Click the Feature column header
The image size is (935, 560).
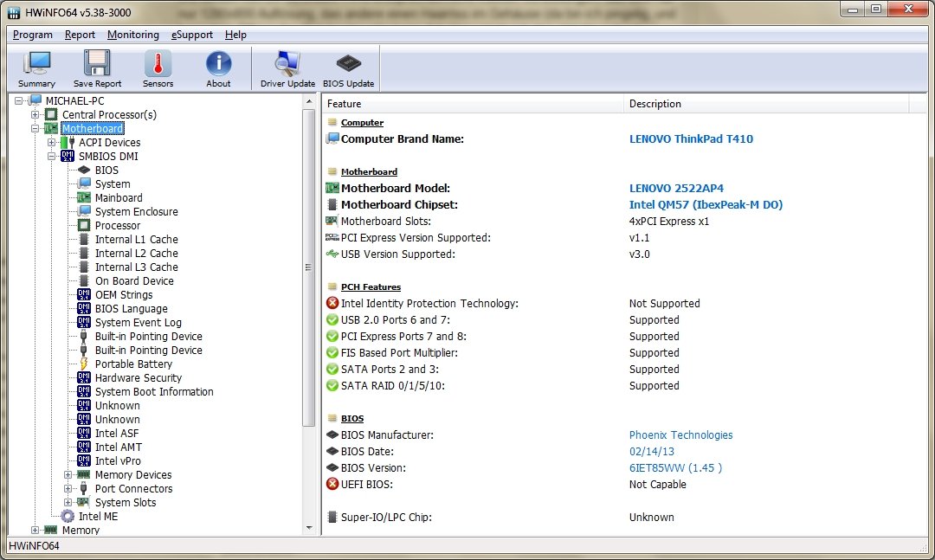[473, 104]
